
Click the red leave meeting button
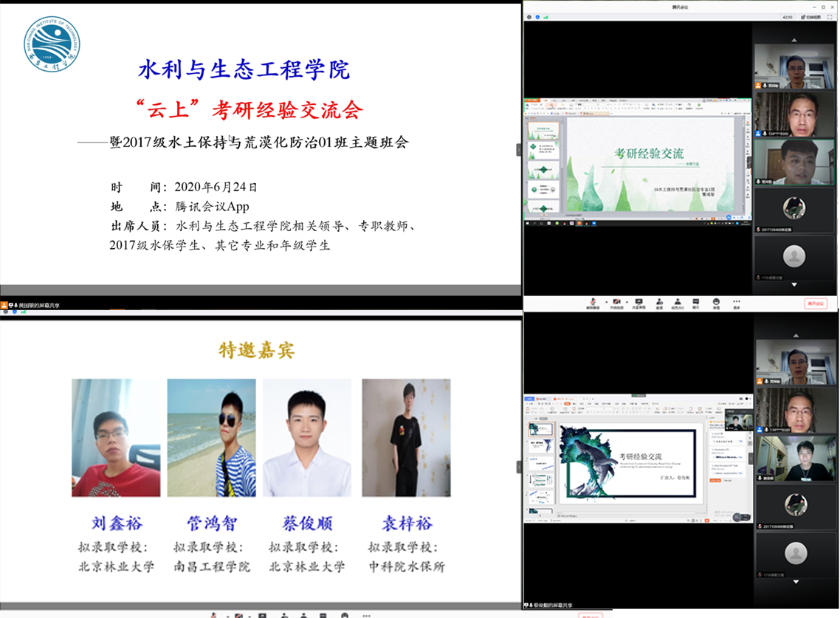(x=815, y=303)
